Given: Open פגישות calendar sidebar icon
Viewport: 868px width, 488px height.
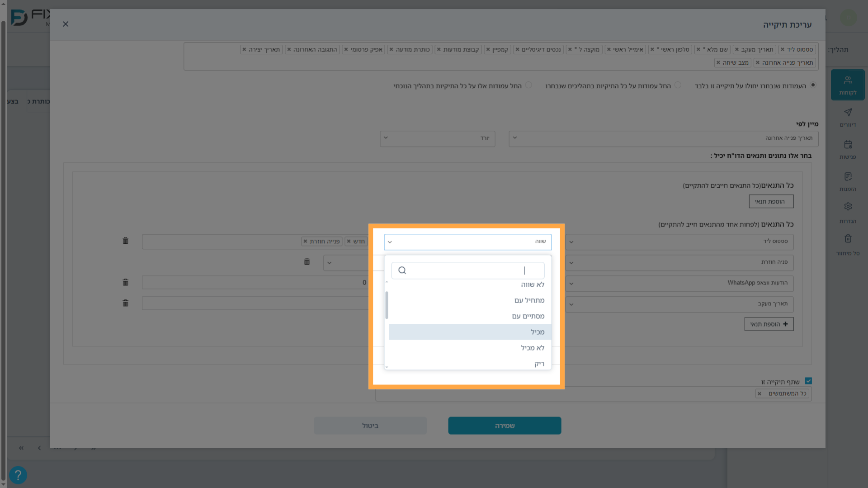Looking at the screenshot, I should [848, 149].
